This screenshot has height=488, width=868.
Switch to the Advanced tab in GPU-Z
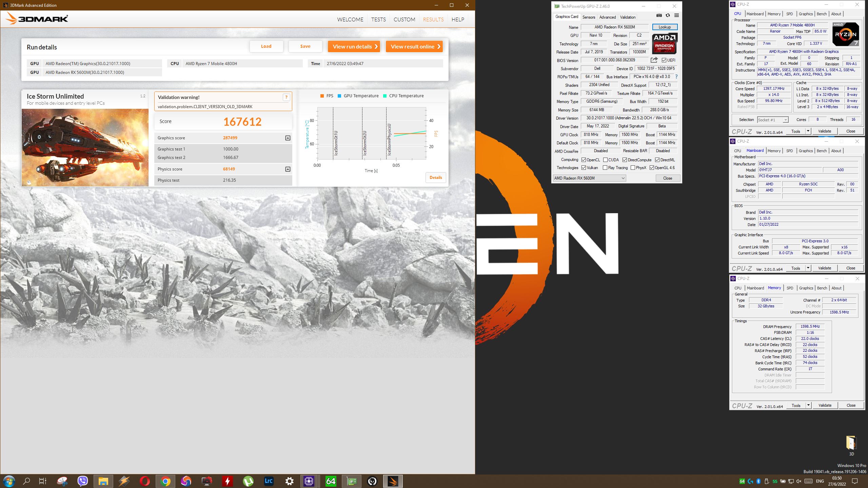[x=607, y=17]
